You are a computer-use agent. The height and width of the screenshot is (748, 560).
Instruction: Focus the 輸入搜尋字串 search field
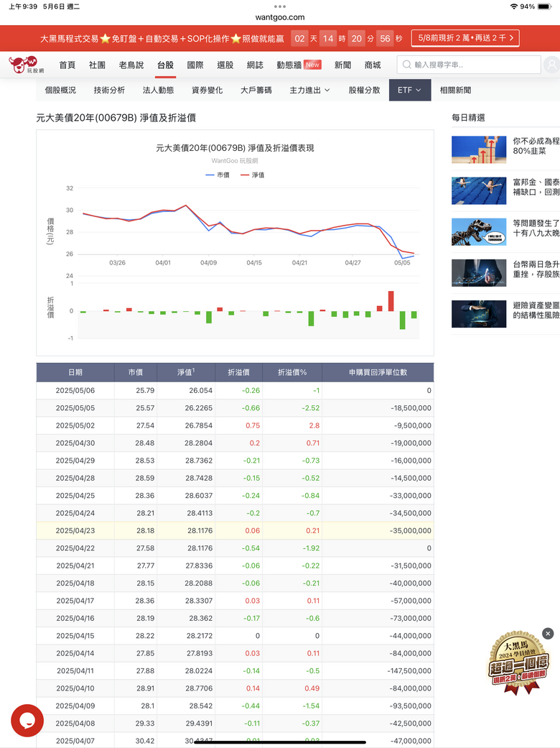pyautogui.click(x=469, y=65)
